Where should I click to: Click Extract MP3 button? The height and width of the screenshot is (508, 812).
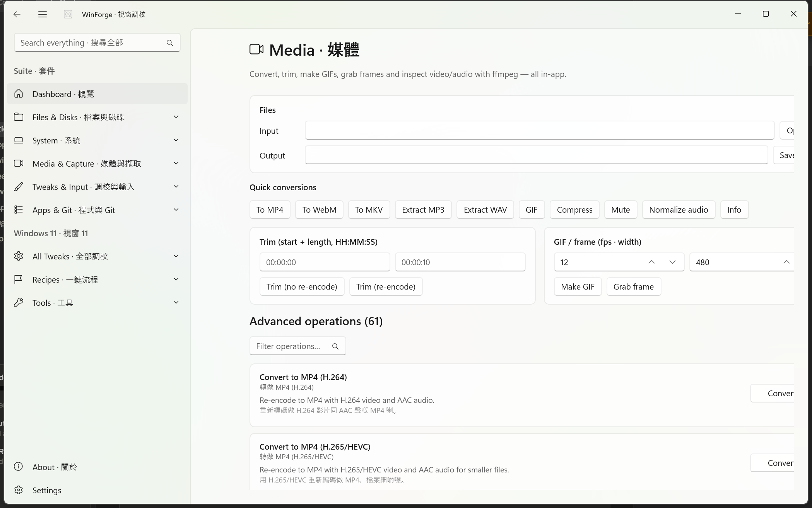tap(423, 210)
